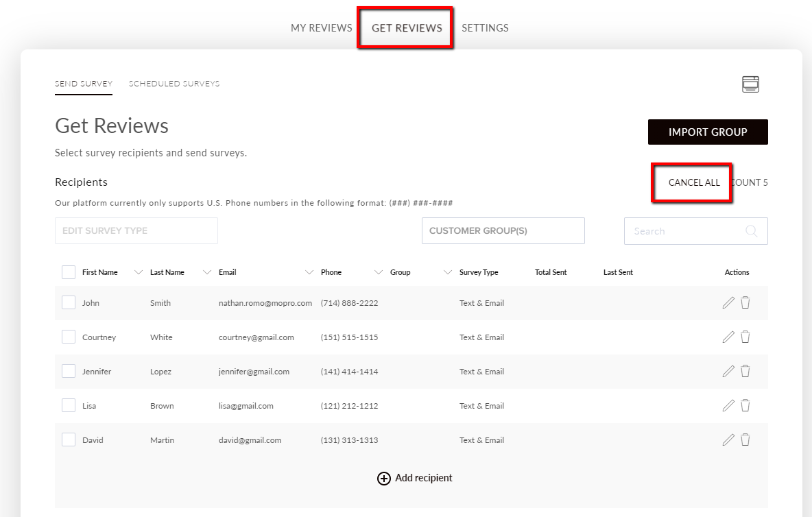Click phone number (121) 212-1212
Viewport: 812px width, 517px height.
coord(349,406)
